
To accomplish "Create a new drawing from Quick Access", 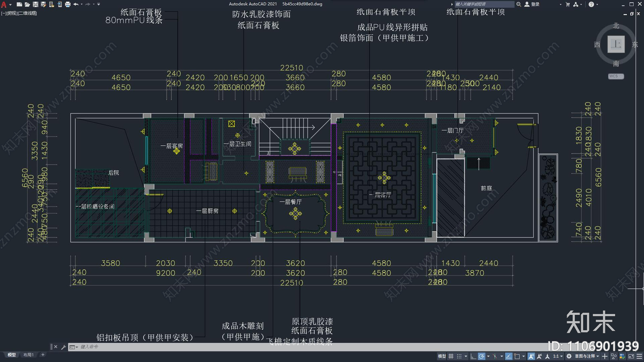I will coord(19,4).
